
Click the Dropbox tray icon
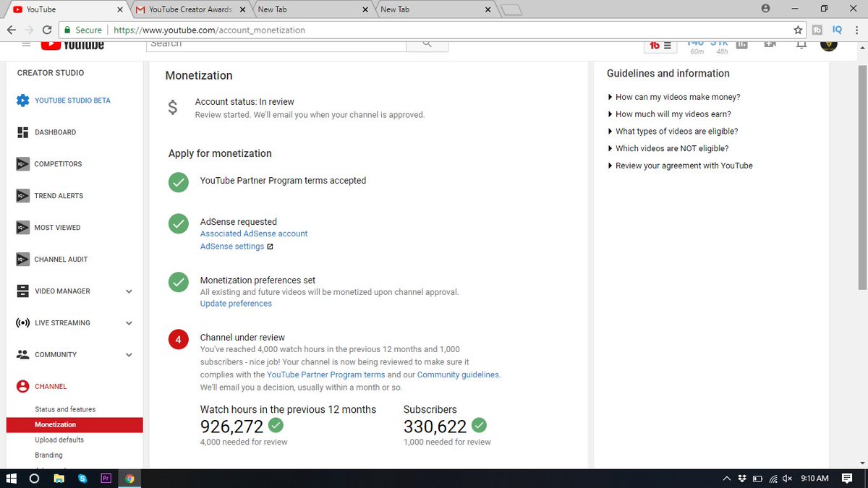[x=742, y=479]
